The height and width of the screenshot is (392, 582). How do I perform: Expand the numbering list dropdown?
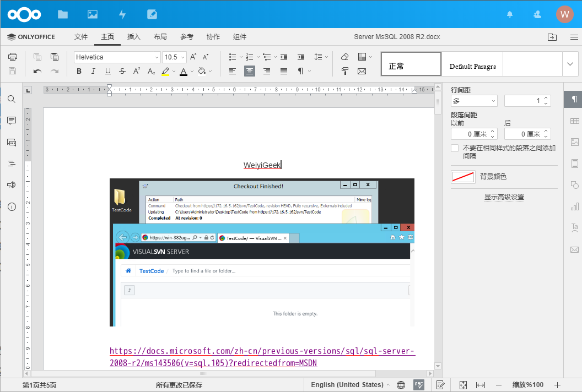(x=258, y=57)
